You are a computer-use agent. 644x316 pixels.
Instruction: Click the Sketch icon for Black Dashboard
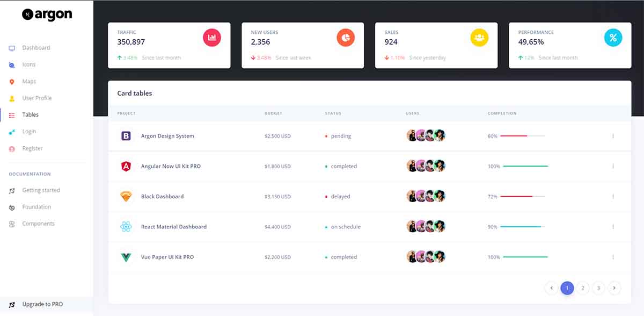pos(126,197)
